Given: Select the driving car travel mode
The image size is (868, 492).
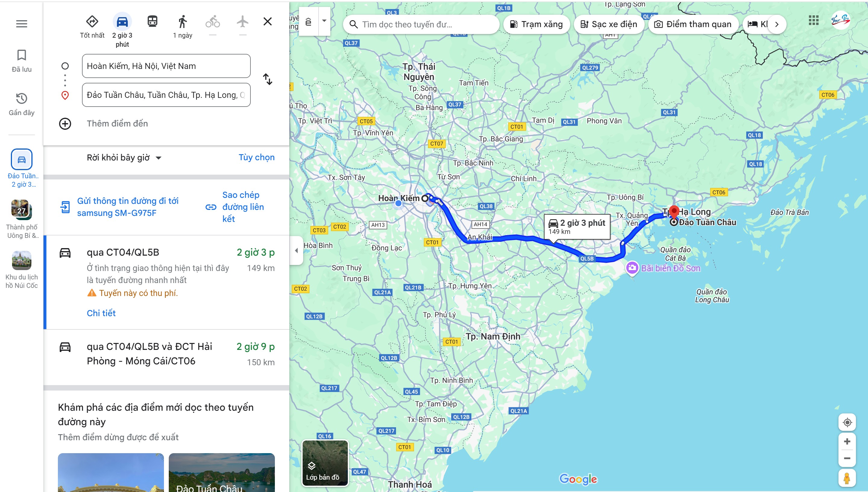Looking at the screenshot, I should (x=122, y=22).
